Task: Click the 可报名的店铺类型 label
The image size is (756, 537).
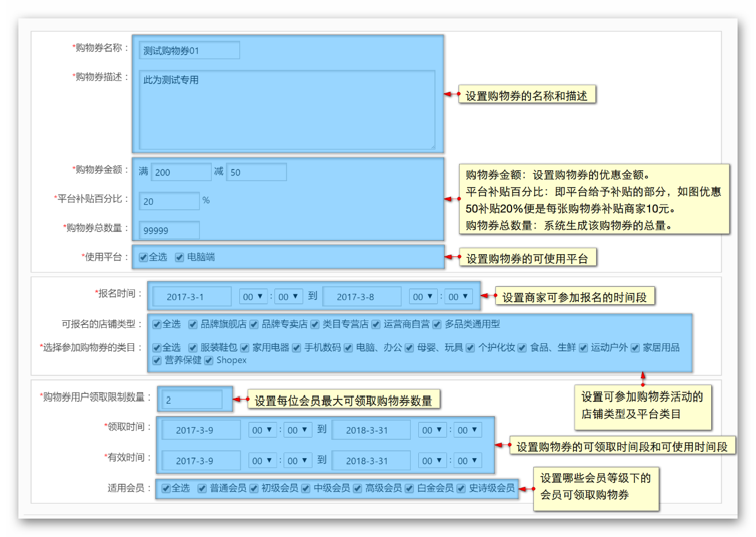Action: (102, 324)
